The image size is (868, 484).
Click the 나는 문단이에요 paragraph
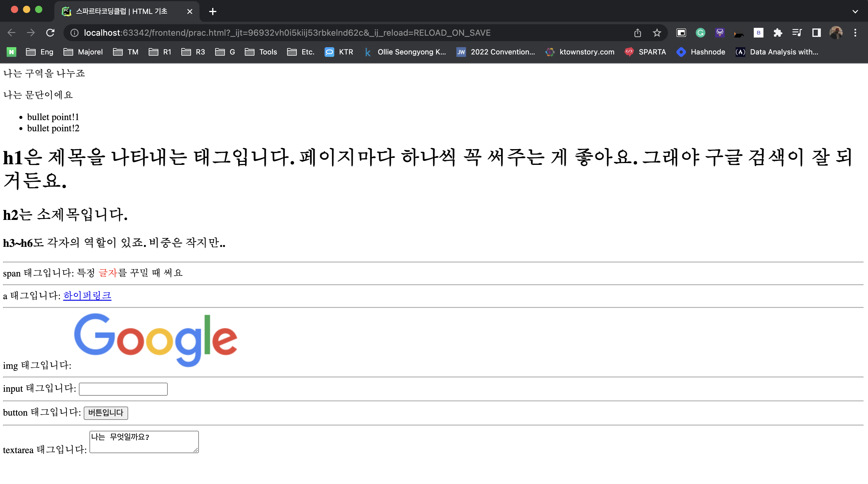(x=38, y=95)
